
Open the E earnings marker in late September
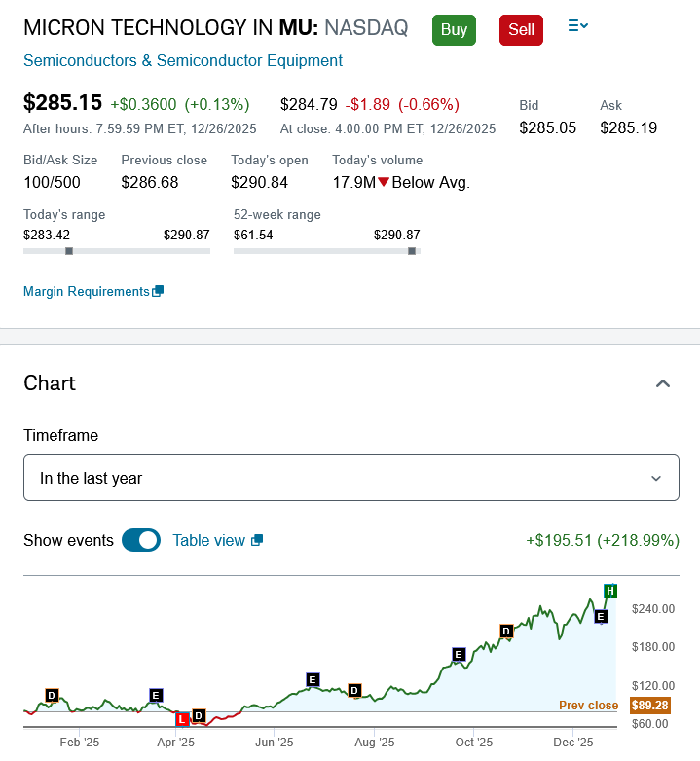tap(459, 655)
